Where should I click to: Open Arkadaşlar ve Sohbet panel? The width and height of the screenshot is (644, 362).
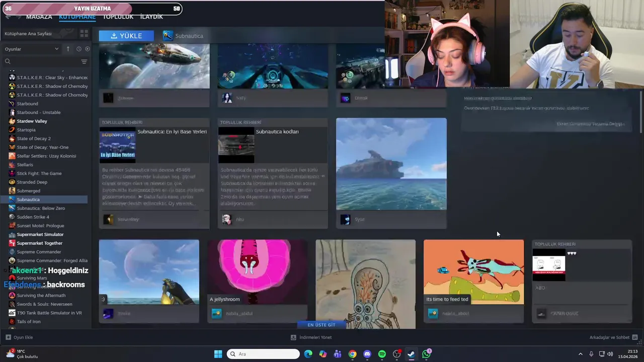coord(614,337)
